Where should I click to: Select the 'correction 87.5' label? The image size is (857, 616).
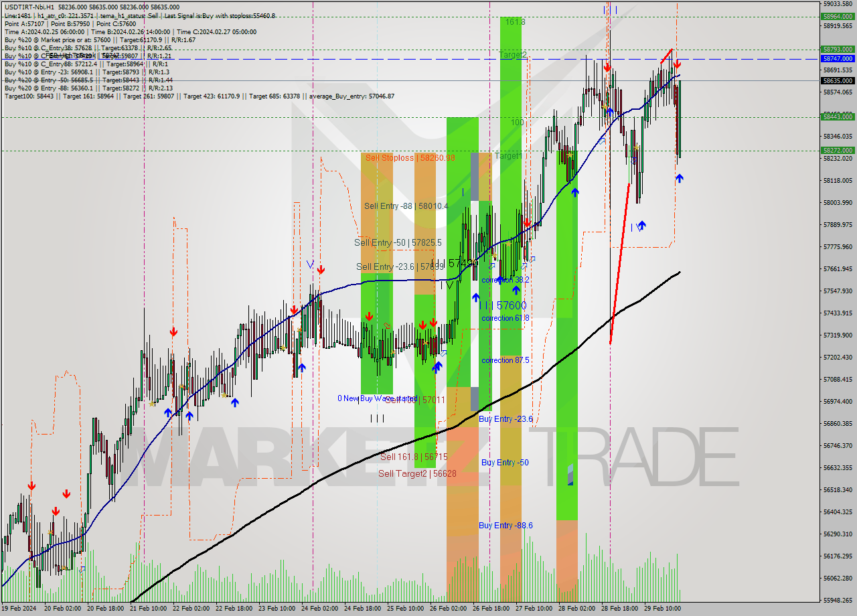point(505,360)
